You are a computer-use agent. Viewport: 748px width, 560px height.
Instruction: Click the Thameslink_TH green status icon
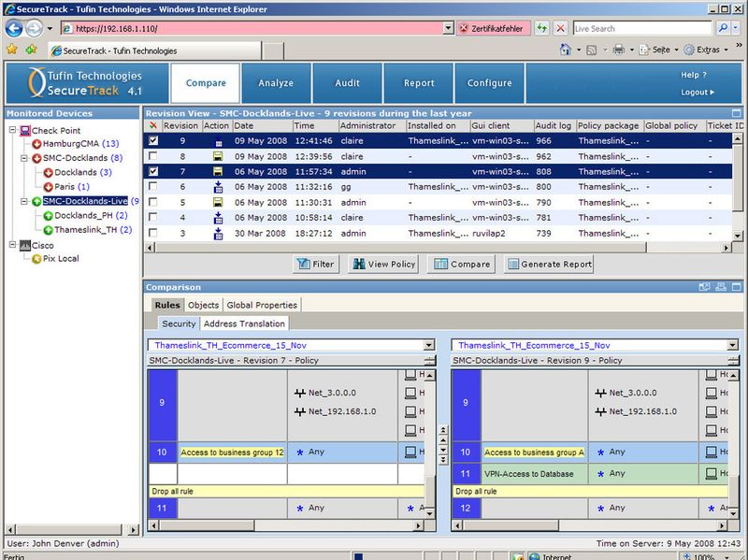[x=49, y=230]
